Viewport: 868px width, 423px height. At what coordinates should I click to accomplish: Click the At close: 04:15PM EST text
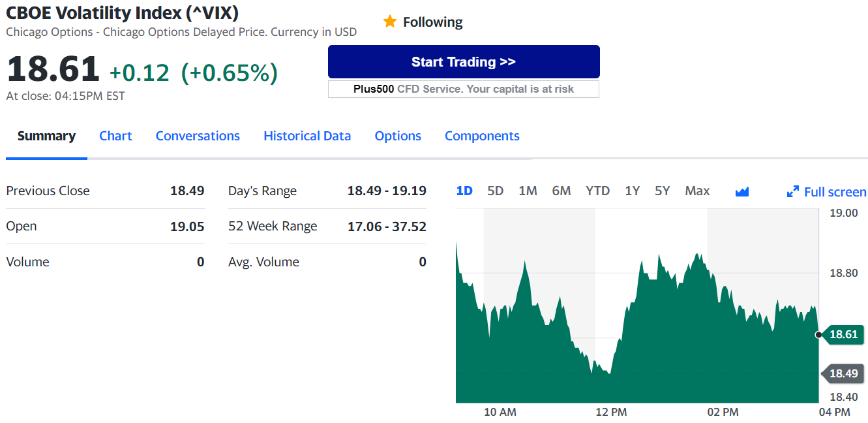coord(65,96)
